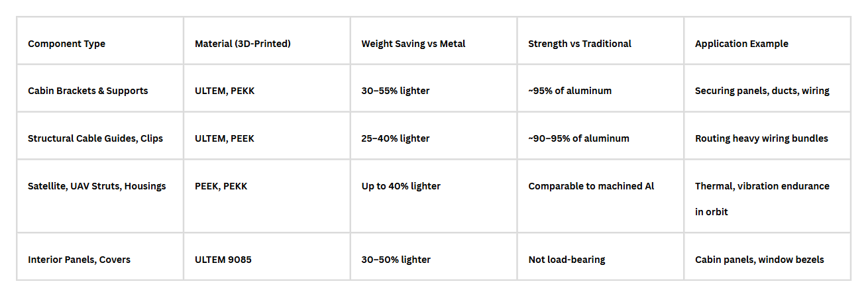The width and height of the screenshot is (868, 302).
Task: Click the Component Type column header
Action: [x=100, y=40]
